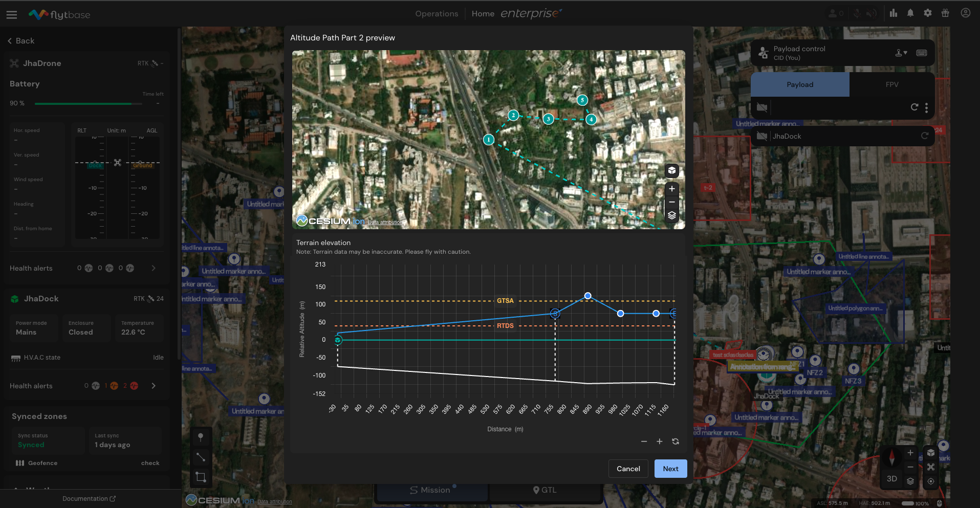Open the preview map layers selector
Screen dimensions: 980x508
(672, 215)
